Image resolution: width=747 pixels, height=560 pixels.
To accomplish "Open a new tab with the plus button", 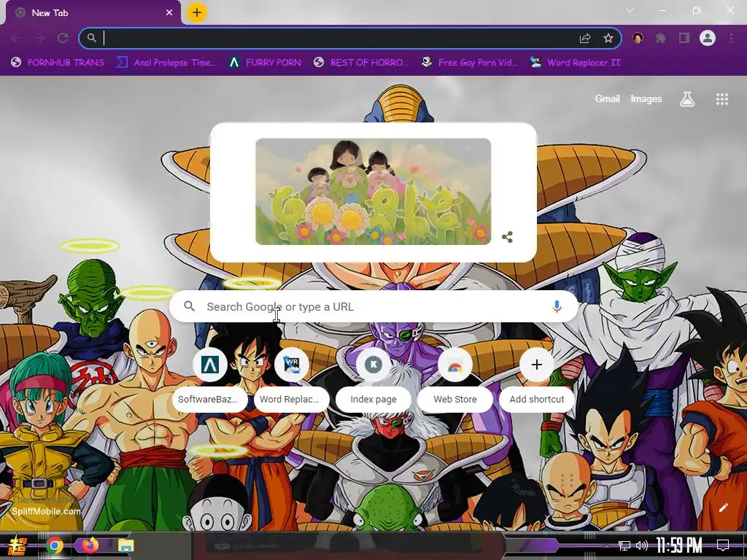I will 197,12.
